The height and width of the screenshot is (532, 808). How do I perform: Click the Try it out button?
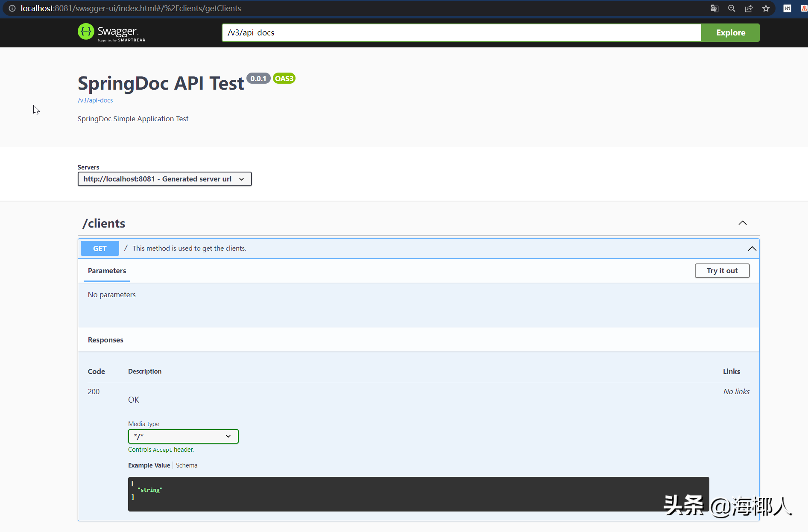722,271
